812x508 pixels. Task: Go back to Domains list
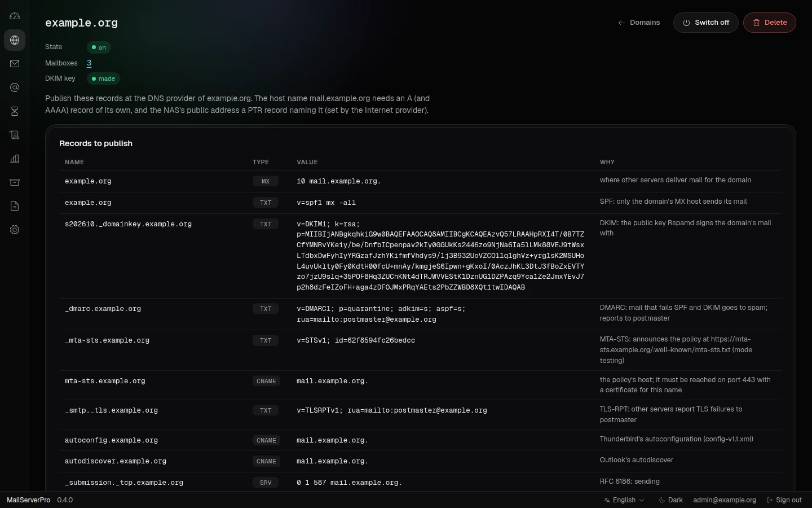(x=639, y=23)
